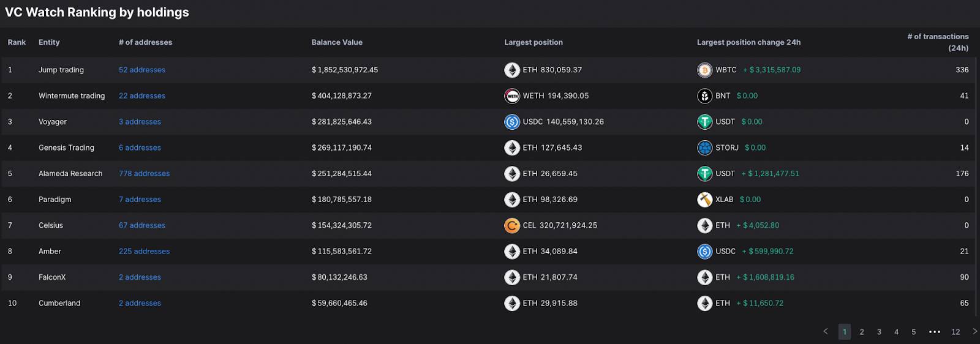Click the '+ $3,315,587.09' WBTC change value
The height and width of the screenshot is (344, 980).
(772, 70)
